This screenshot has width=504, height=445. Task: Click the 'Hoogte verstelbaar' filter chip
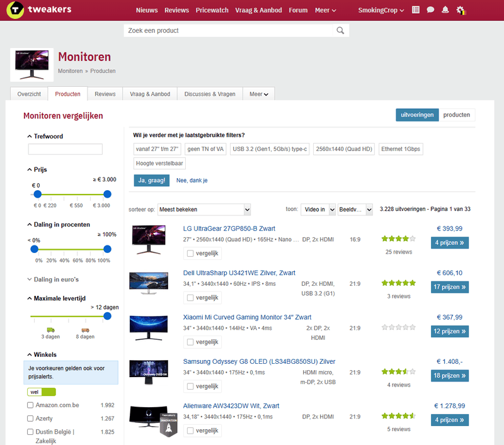[159, 164]
